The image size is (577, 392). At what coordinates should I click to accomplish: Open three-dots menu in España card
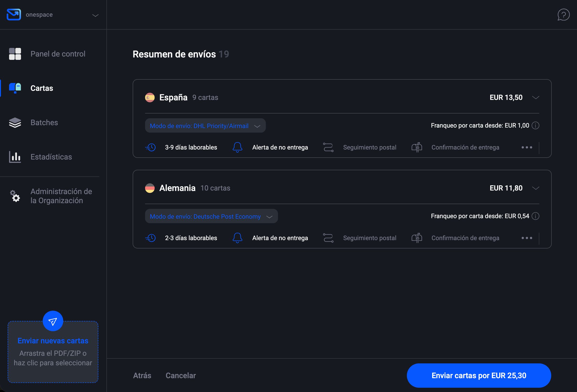[527, 147]
